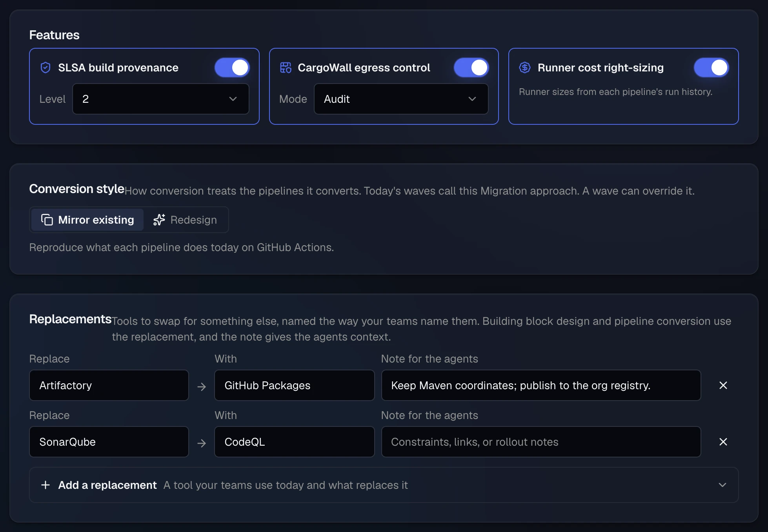The width and height of the screenshot is (768, 532).
Task: Edit the Keep Maven coordinates note field
Action: tap(541, 385)
